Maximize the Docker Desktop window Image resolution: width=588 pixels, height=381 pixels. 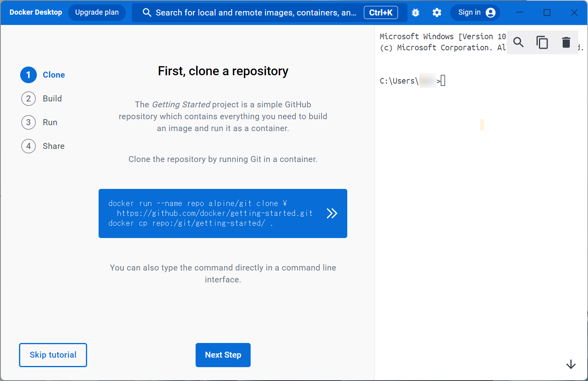tap(547, 13)
